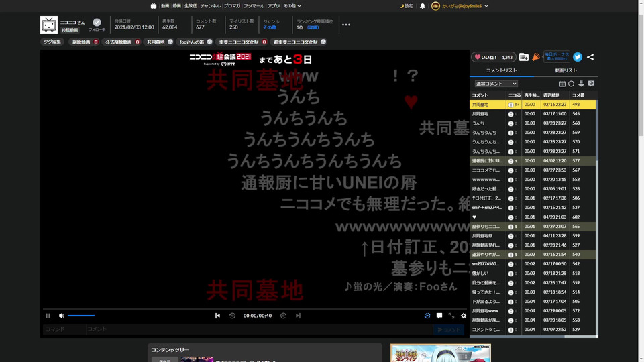Click the video seek bar
This screenshot has height=362, width=644.
pyautogui.click(x=255, y=308)
